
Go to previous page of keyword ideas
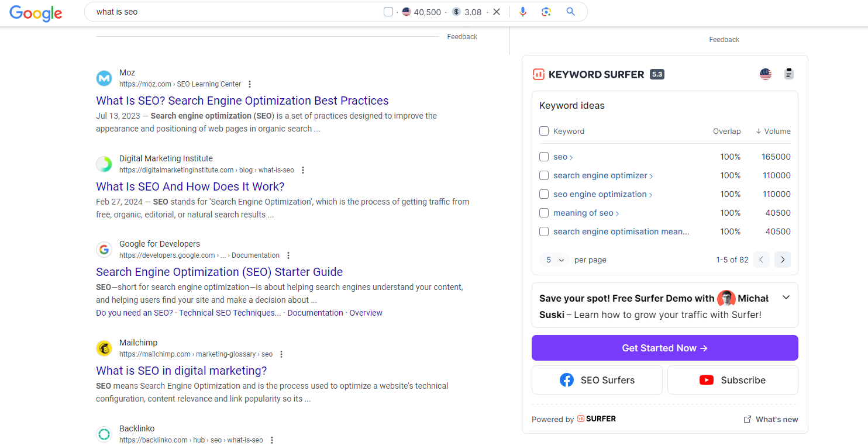[x=762, y=260]
